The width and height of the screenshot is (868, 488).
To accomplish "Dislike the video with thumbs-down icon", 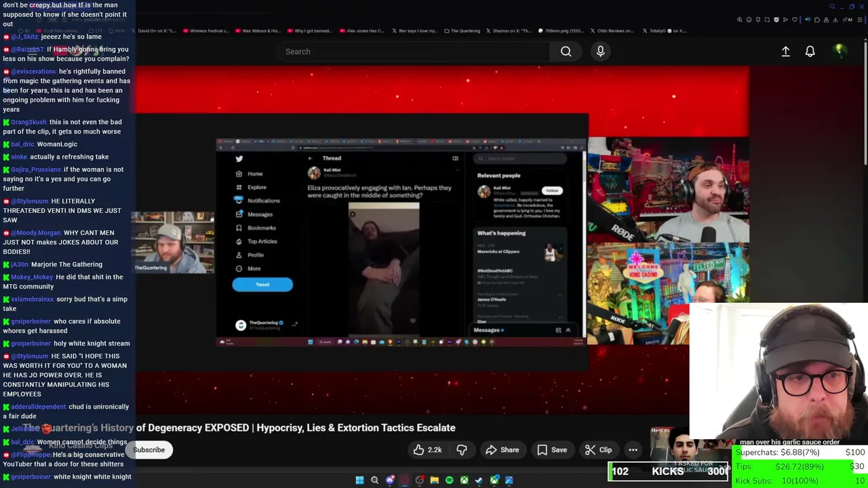I will click(462, 450).
